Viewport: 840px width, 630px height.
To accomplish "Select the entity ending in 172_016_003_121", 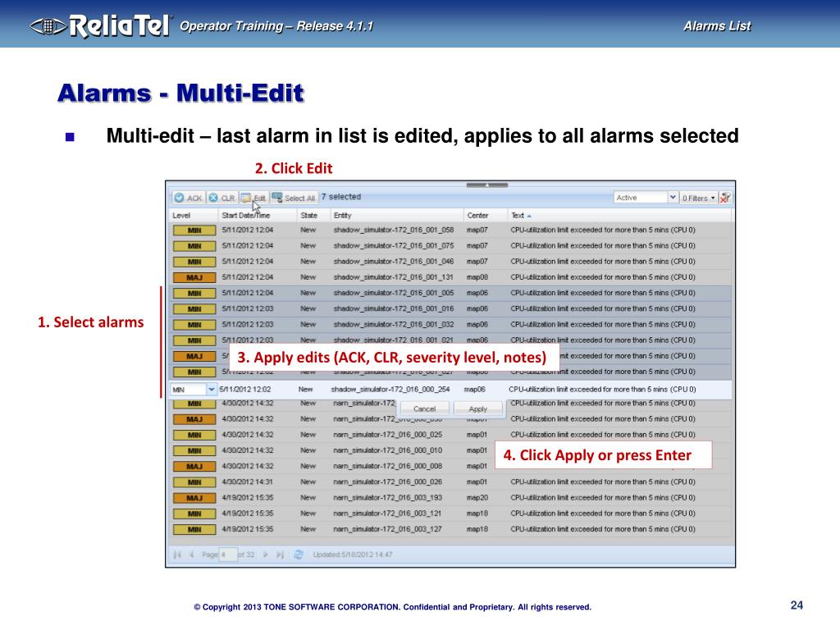I will point(387,514).
